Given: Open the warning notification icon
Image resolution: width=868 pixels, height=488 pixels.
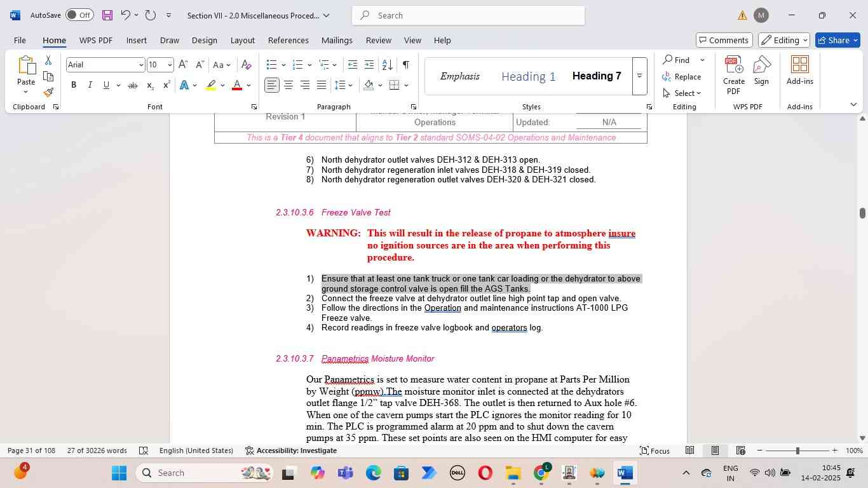Looking at the screenshot, I should coord(742,15).
